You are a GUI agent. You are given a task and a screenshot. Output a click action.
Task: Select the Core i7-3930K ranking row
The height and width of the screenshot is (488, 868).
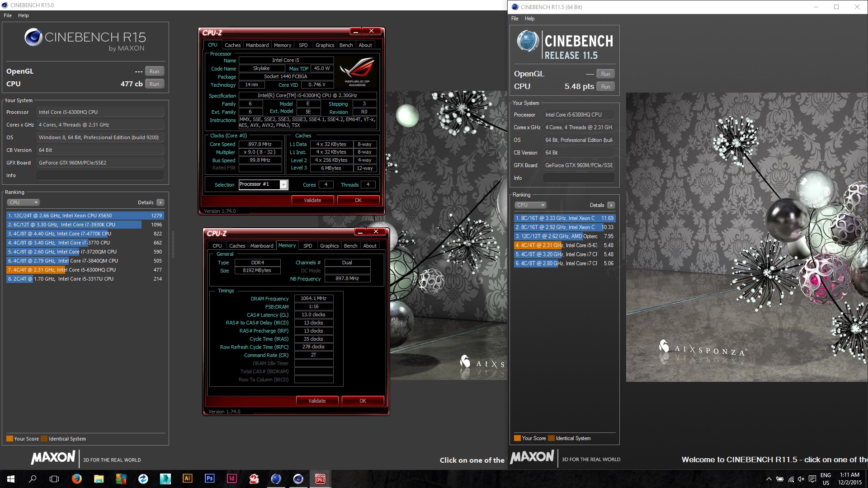pyautogui.click(x=85, y=225)
